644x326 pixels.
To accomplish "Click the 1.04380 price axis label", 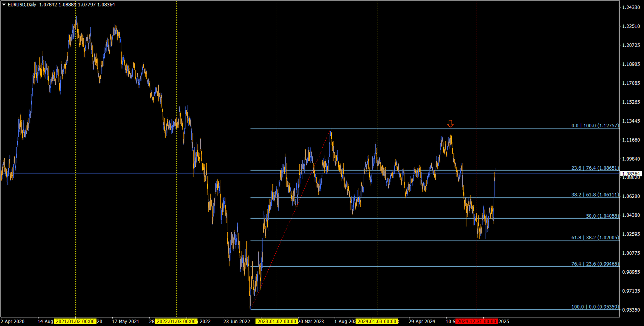I will tap(631, 215).
